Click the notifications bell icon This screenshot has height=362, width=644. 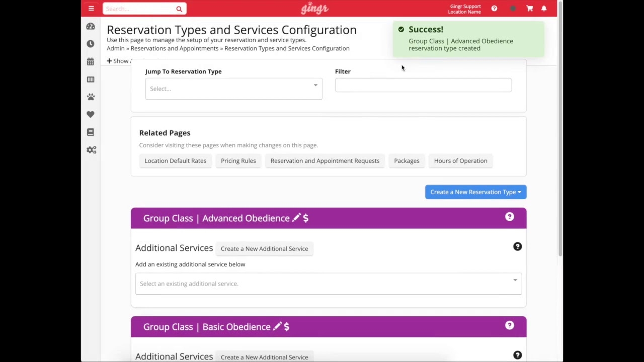(544, 9)
